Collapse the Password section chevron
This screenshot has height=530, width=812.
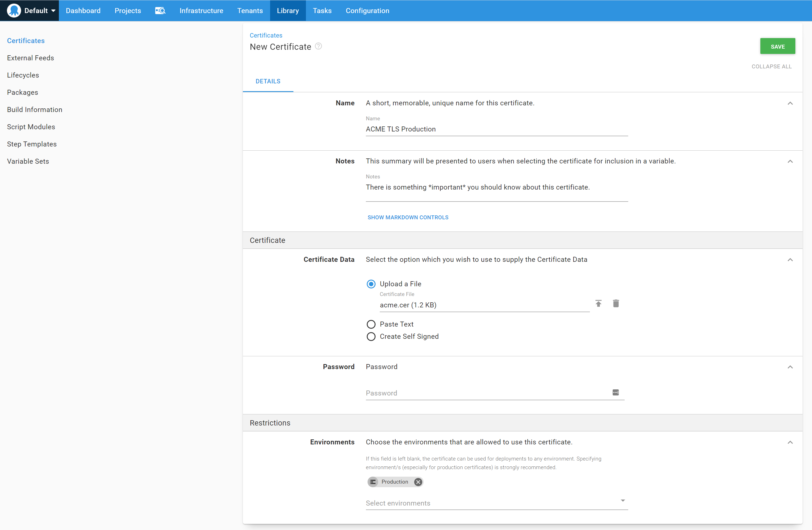click(x=790, y=367)
